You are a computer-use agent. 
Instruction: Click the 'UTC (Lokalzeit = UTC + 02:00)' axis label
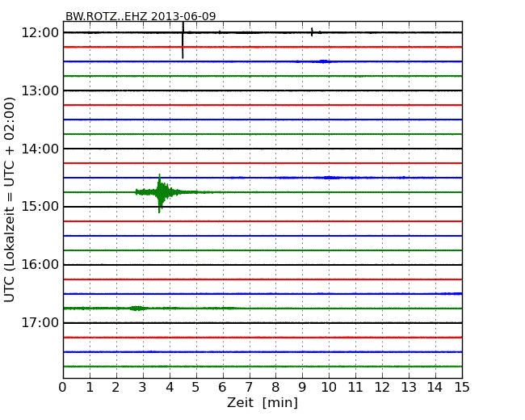[x=9, y=199]
